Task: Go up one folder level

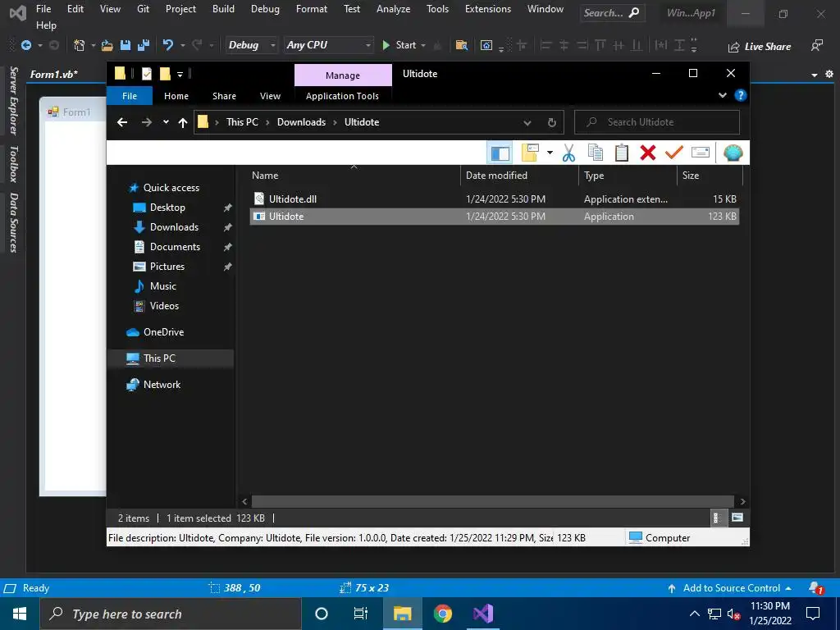Action: (183, 123)
